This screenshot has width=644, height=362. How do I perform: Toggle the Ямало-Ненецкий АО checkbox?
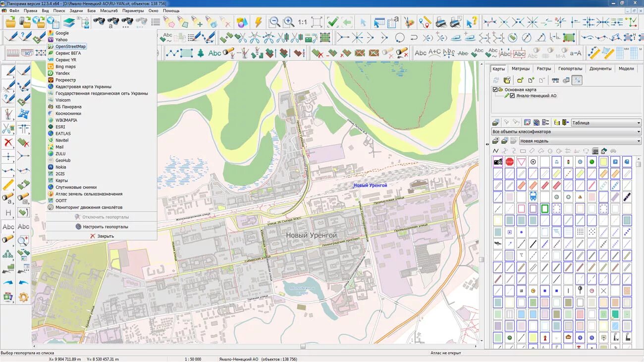[x=513, y=96]
